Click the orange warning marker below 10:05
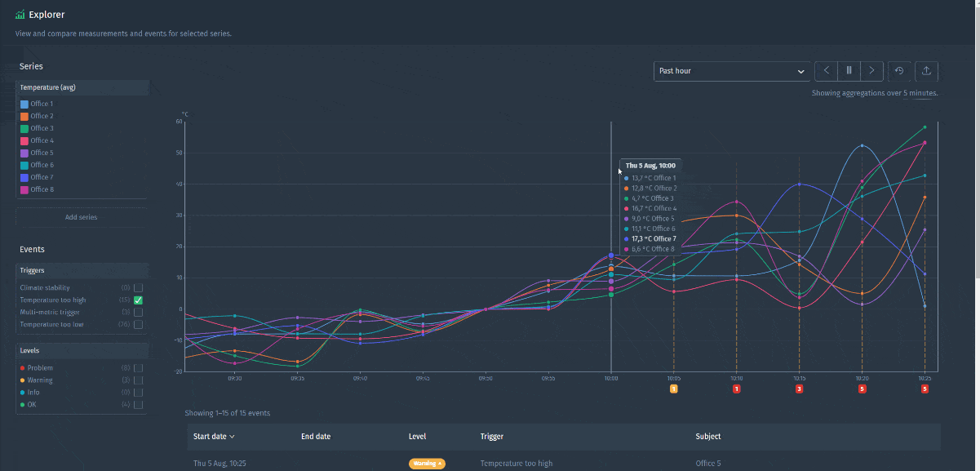This screenshot has height=471, width=980. click(x=673, y=389)
